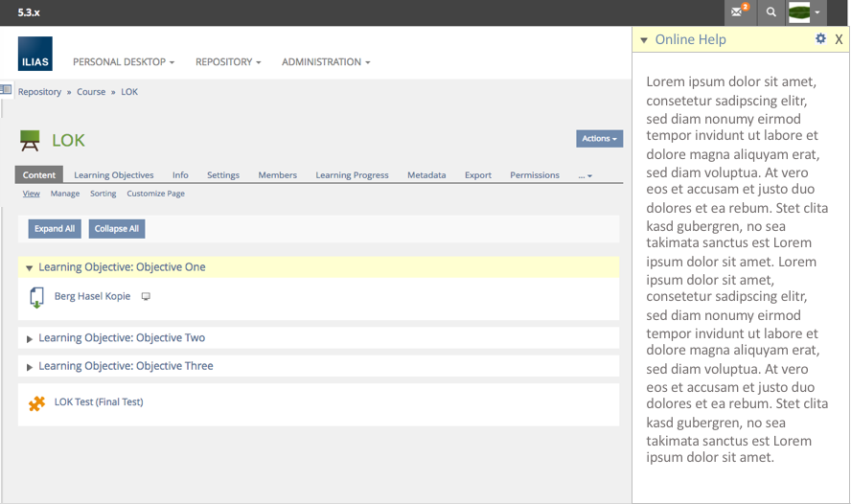Image resolution: width=851 pixels, height=504 pixels.
Task: Close the Online Help panel
Action: (x=839, y=39)
